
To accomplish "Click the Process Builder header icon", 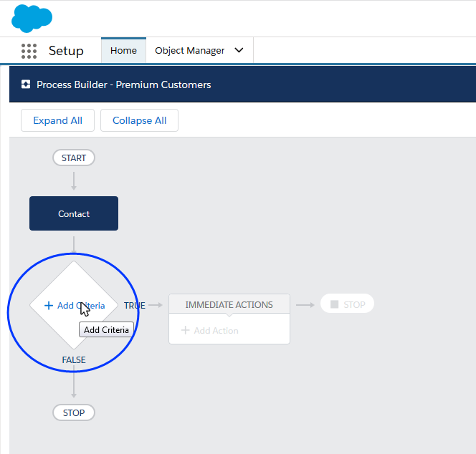I will (x=26, y=84).
